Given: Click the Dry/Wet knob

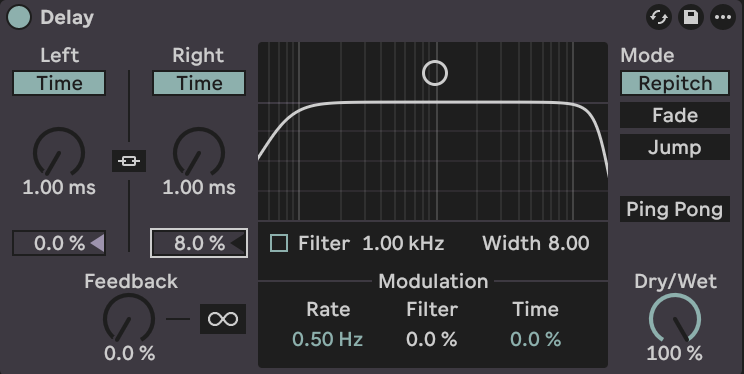Looking at the screenshot, I should point(675,318).
